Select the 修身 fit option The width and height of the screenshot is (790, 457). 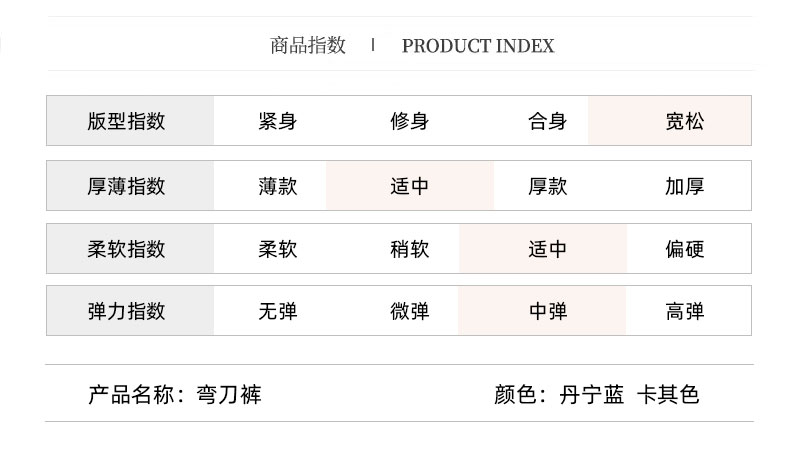pos(409,122)
